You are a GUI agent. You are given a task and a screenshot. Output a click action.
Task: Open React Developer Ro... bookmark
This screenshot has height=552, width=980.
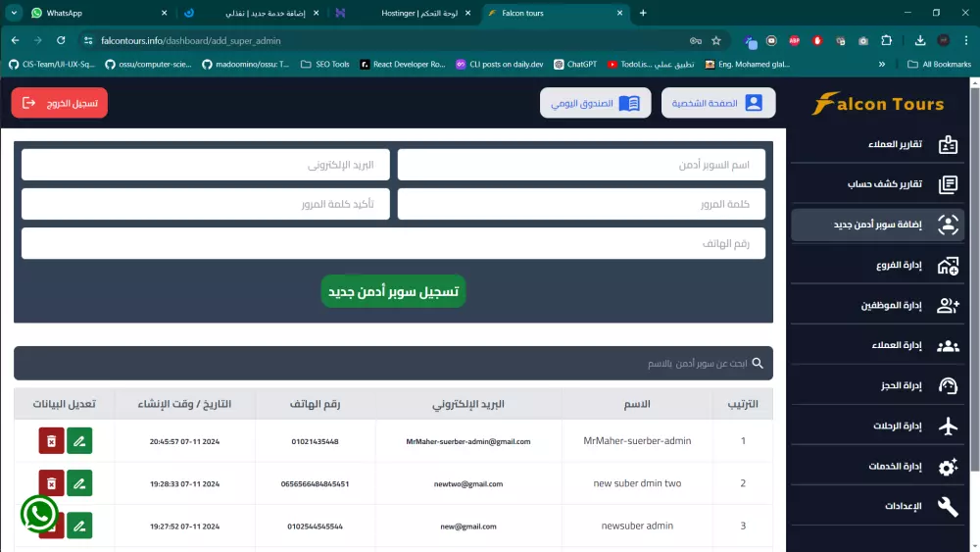[x=403, y=64]
